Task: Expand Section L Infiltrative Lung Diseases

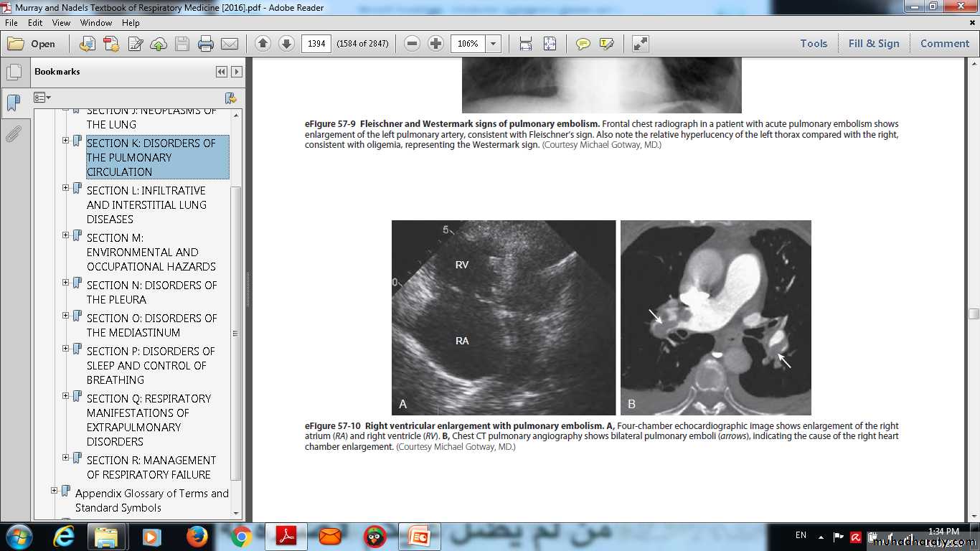Action: coord(66,188)
